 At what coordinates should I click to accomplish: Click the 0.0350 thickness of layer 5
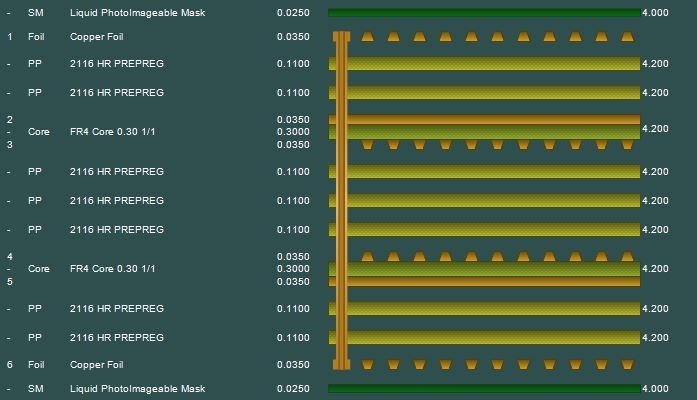[x=293, y=282]
